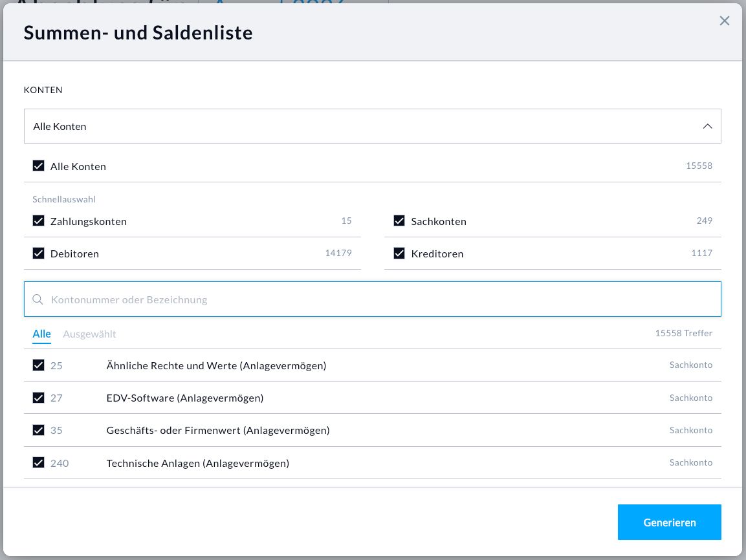Collapse the Alle Konten dropdown chevron
Screen dimensions: 746x560
click(x=707, y=127)
